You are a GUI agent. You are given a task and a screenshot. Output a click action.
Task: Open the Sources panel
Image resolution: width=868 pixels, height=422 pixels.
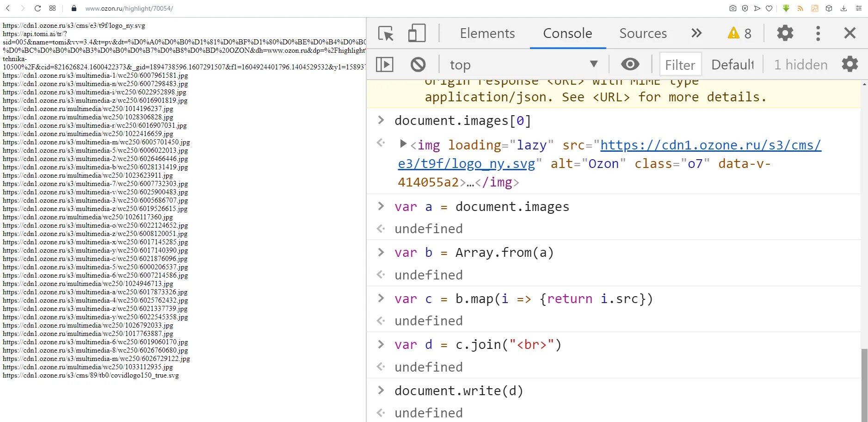point(643,33)
